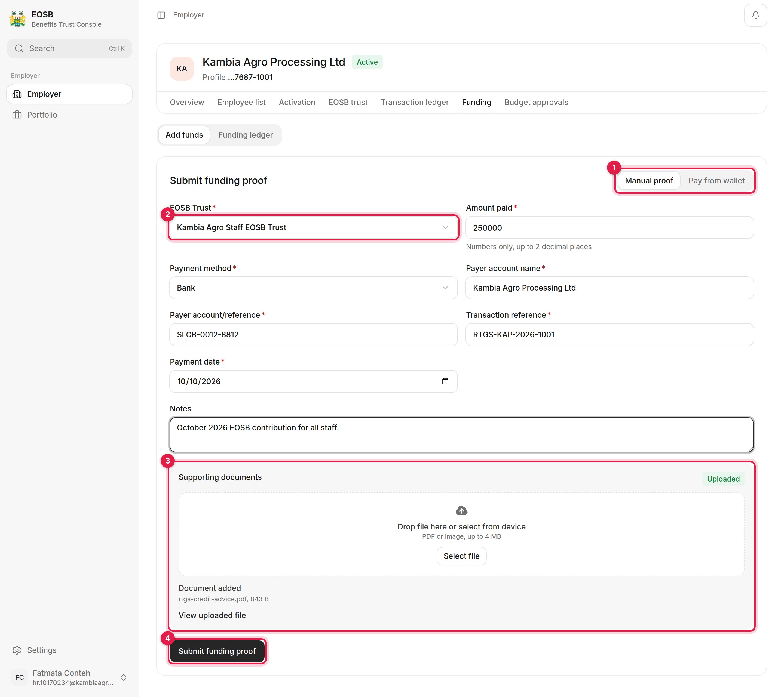Image resolution: width=784 pixels, height=697 pixels.
Task: Open the Employee list tab
Action: tap(241, 102)
